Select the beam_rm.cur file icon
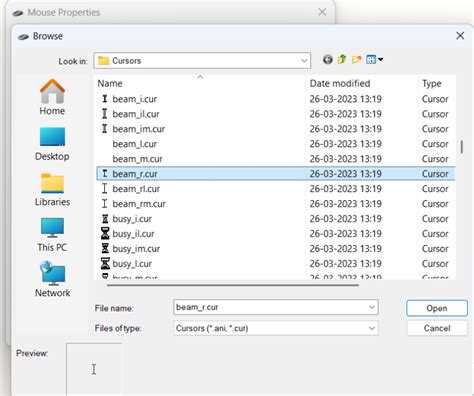Image resolution: width=474 pixels, height=396 pixels. [105, 204]
